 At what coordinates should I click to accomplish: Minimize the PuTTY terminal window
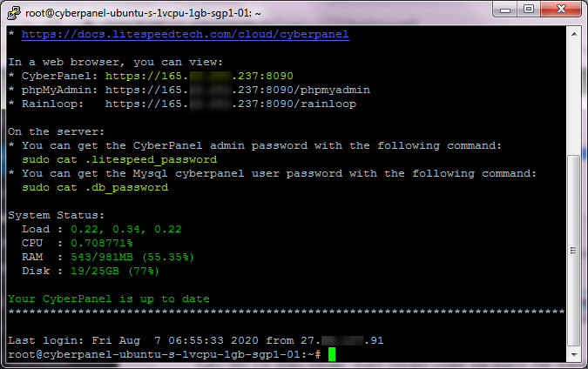point(504,12)
